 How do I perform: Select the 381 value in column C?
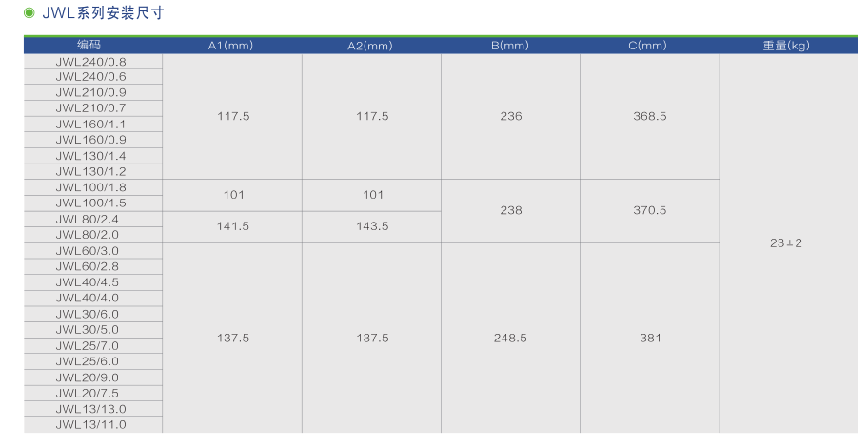tap(650, 339)
